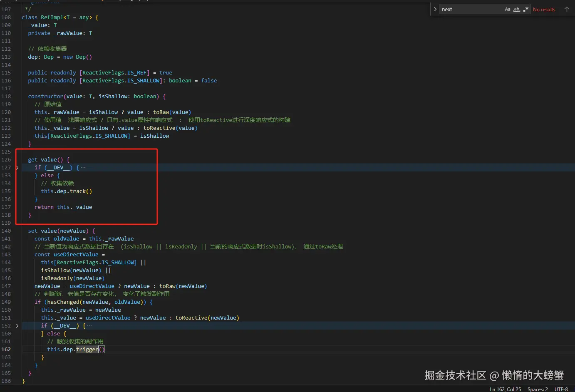Click 'toRaw' call on line 120
Viewport: 575px width, 392px height.
point(161,112)
